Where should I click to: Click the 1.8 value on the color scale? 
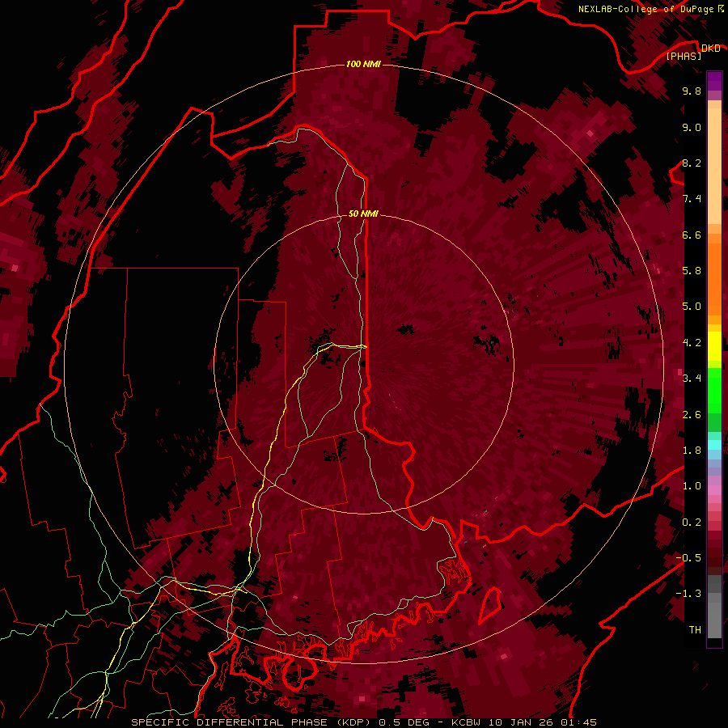(x=692, y=451)
